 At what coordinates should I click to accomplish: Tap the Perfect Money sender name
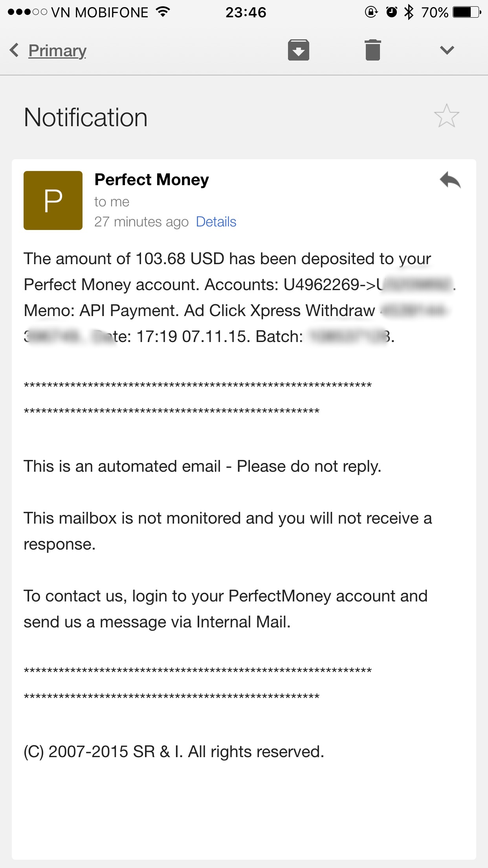[152, 180]
